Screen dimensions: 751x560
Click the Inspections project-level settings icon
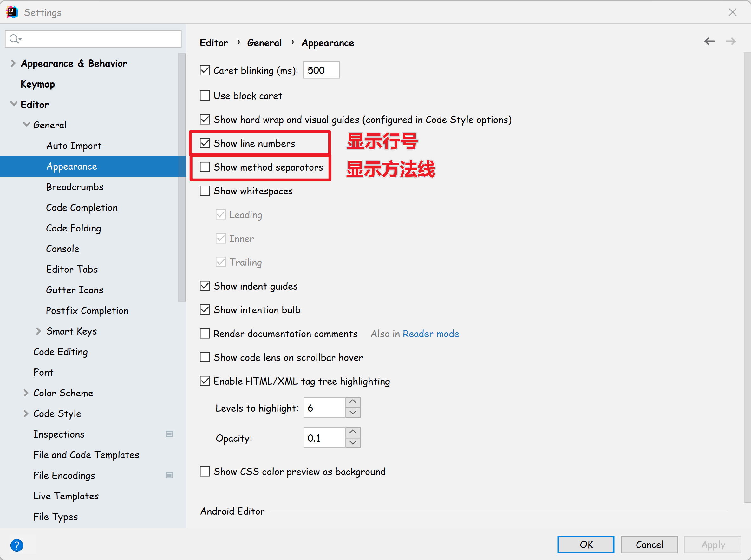pyautogui.click(x=169, y=434)
